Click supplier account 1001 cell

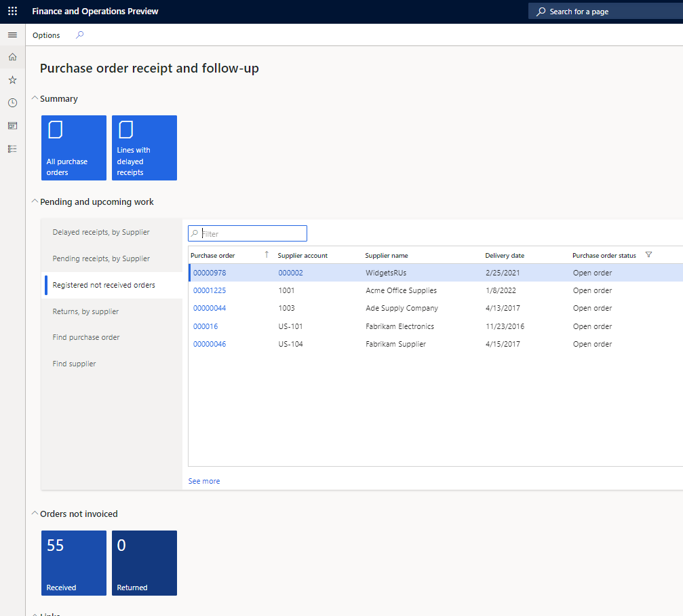coord(286,290)
